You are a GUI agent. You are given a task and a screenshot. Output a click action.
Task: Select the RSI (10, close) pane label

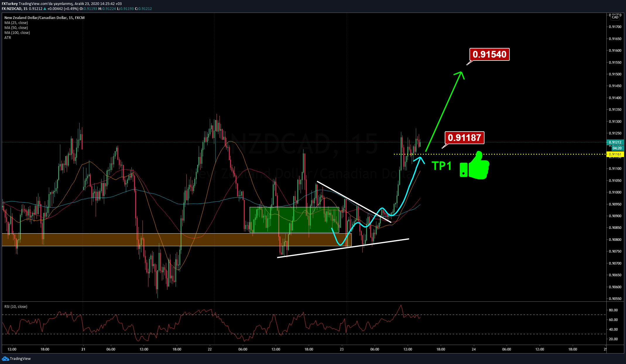16,307
